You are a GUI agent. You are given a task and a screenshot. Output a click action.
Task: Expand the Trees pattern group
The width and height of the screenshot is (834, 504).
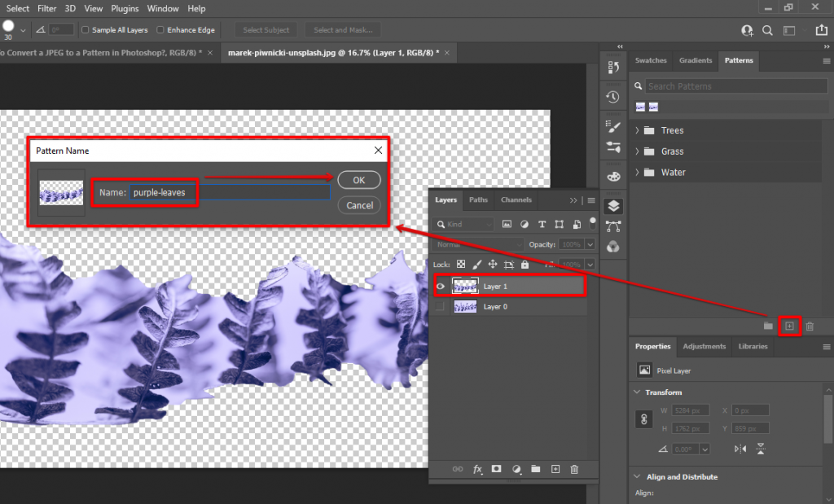[x=638, y=129]
